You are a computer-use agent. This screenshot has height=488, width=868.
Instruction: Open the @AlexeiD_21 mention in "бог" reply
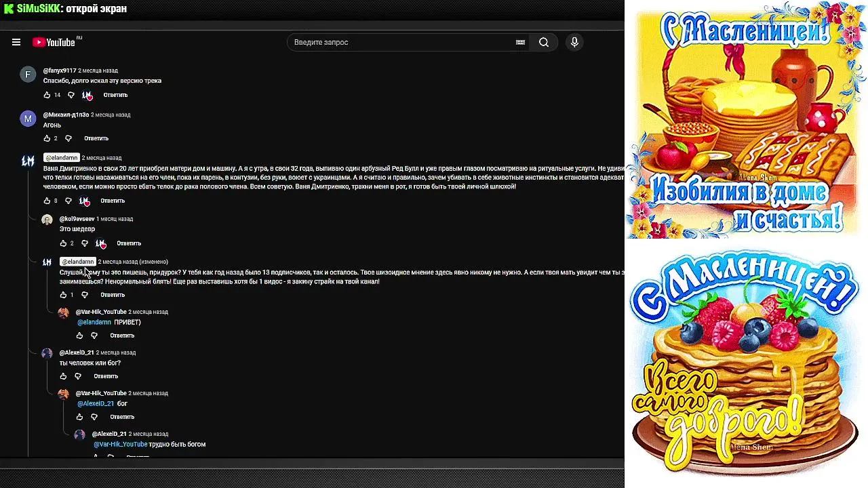pyautogui.click(x=96, y=403)
